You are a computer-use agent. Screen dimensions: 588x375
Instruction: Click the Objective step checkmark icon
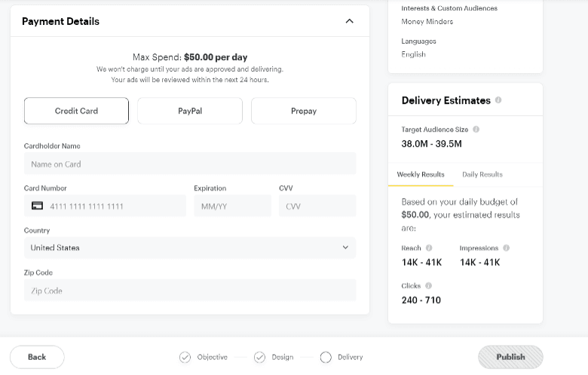(185, 358)
